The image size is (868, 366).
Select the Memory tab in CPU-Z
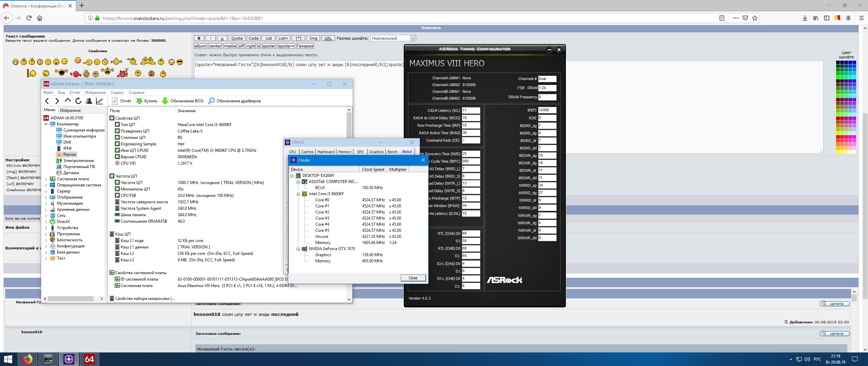[344, 152]
